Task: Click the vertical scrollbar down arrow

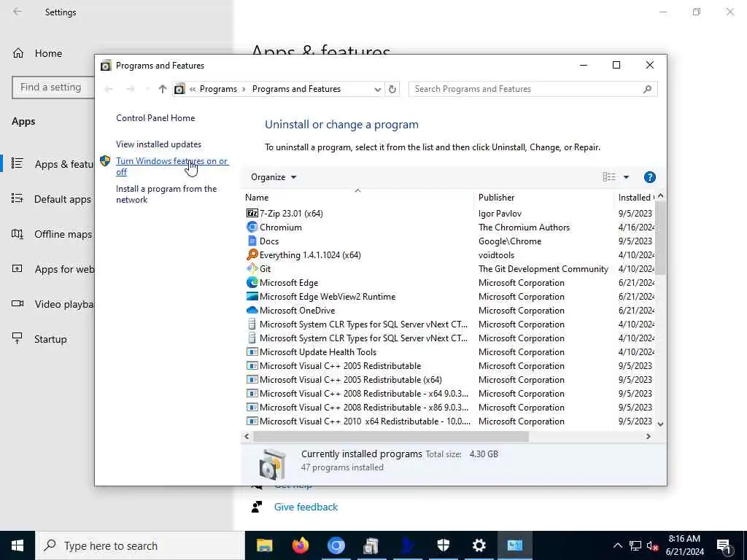Action: 660,424
